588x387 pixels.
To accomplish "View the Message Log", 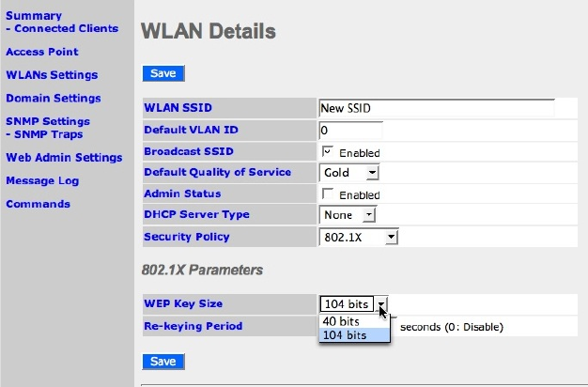I will (42, 180).
